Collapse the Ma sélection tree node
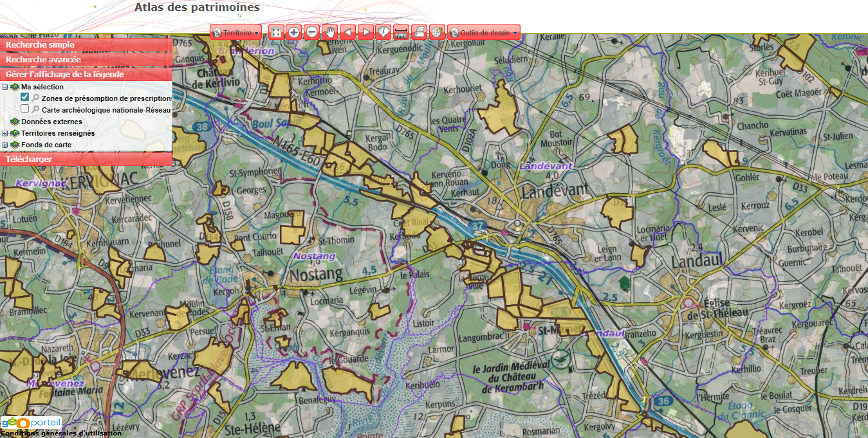This screenshot has height=438, width=868. 5,87
